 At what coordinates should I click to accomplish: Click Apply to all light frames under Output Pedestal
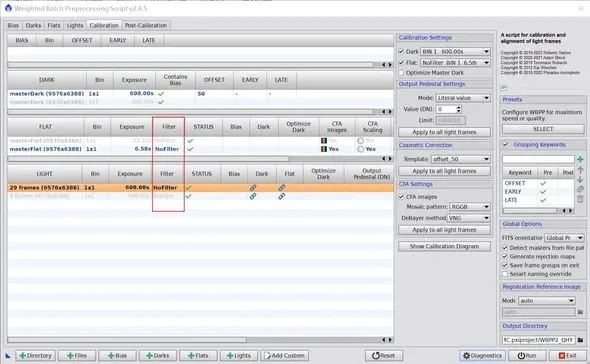click(x=444, y=132)
